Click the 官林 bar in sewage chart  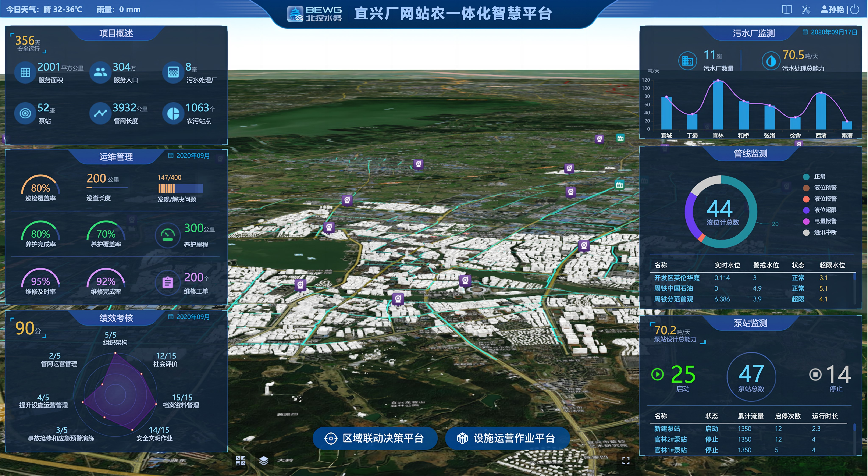(718, 105)
